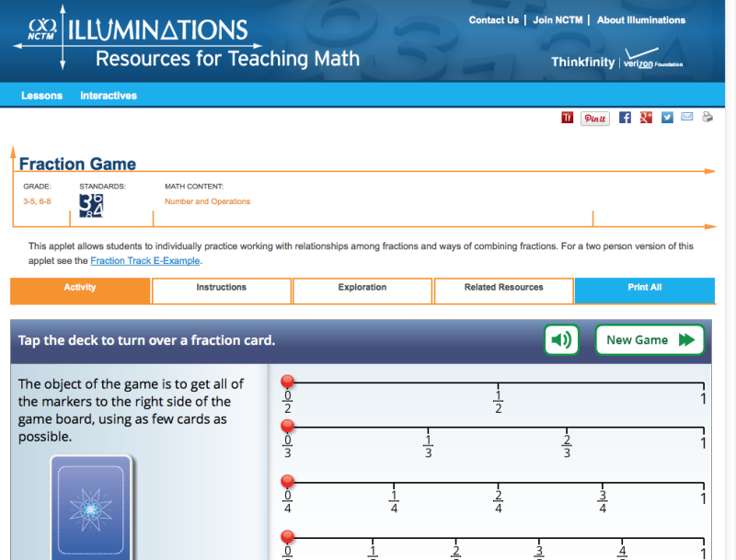Toggle the game sound with the speaker button
This screenshot has width=736, height=560.
(x=561, y=339)
